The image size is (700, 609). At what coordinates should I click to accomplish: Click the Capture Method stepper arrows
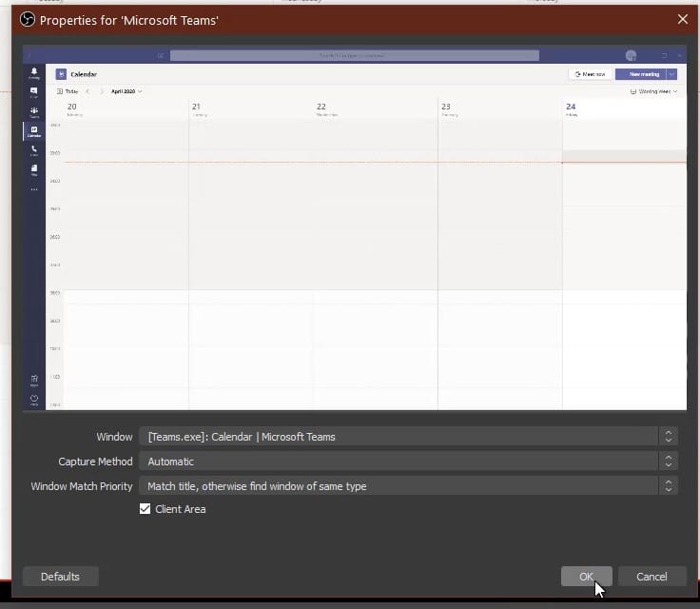(669, 462)
